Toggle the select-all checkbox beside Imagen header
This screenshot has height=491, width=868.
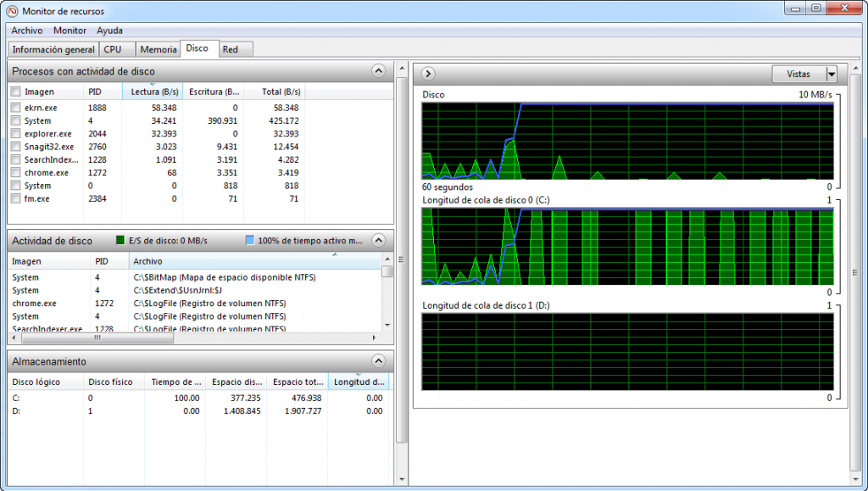15,92
